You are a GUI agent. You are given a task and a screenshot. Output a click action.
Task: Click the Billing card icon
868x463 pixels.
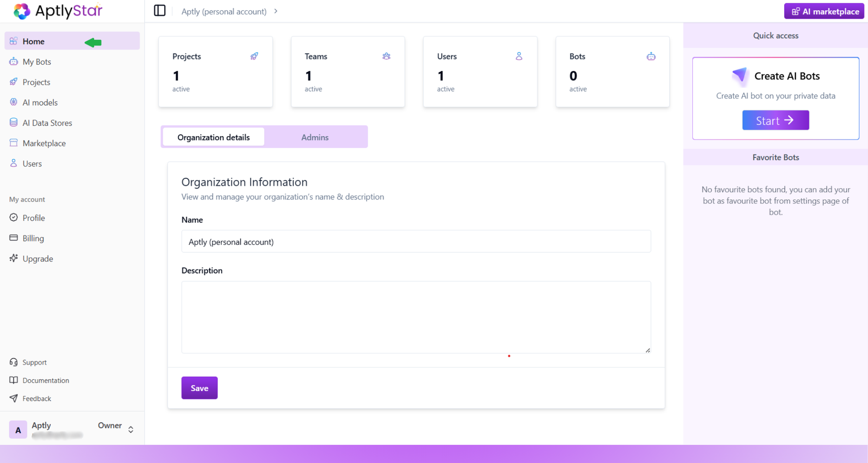(13, 238)
